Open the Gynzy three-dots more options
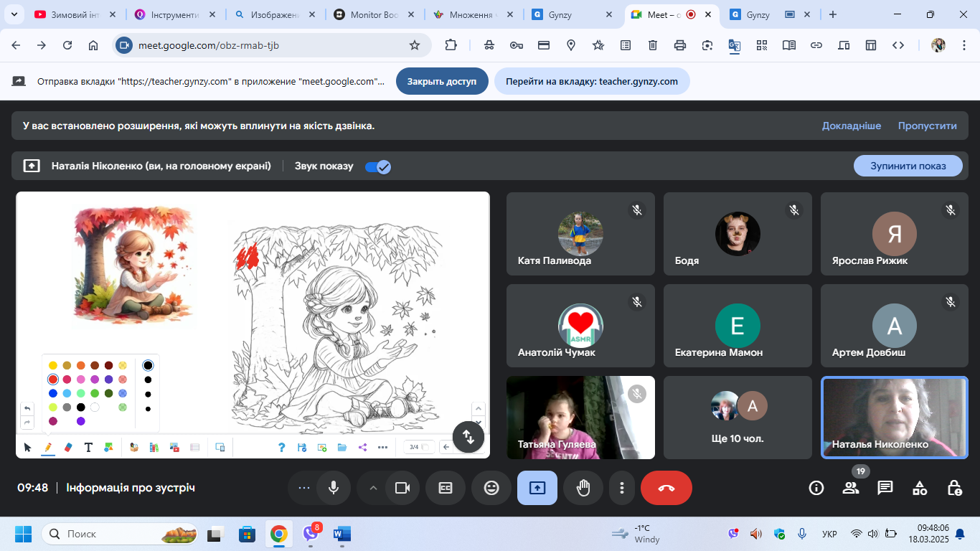 coord(382,447)
